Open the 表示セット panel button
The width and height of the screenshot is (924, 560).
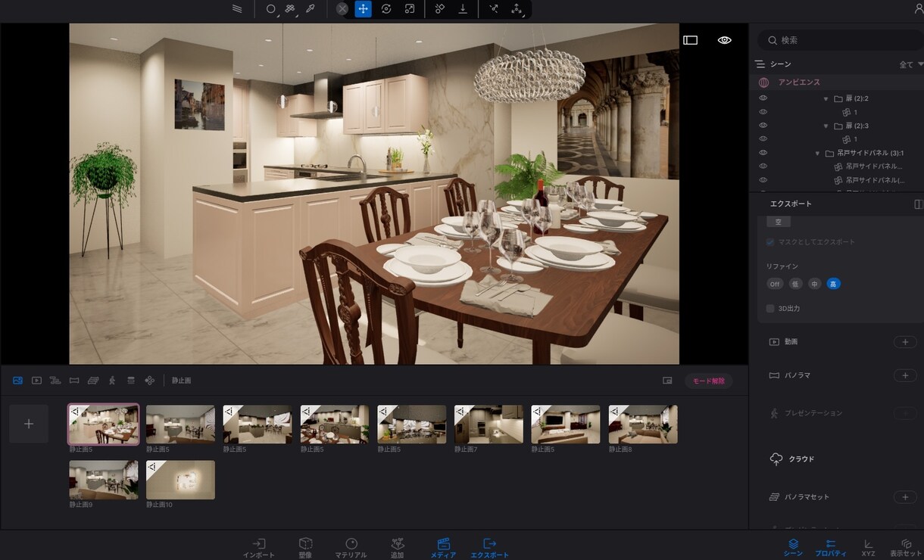tap(906, 548)
